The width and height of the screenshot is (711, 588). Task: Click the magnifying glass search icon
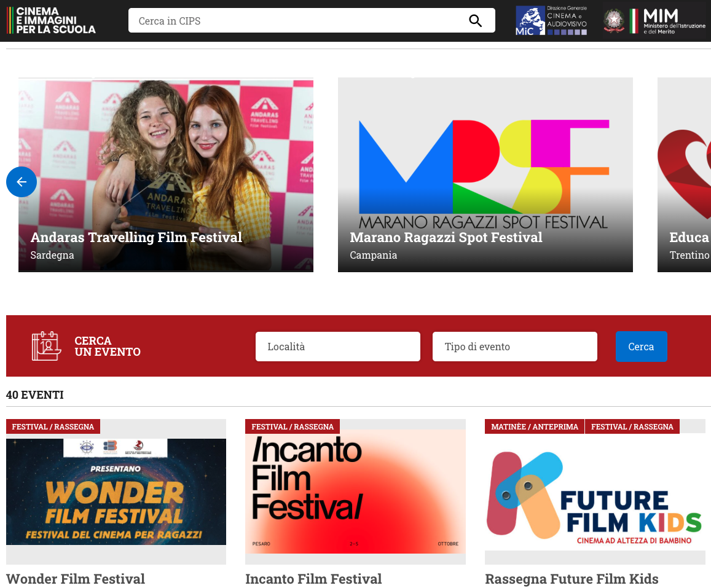click(x=475, y=20)
